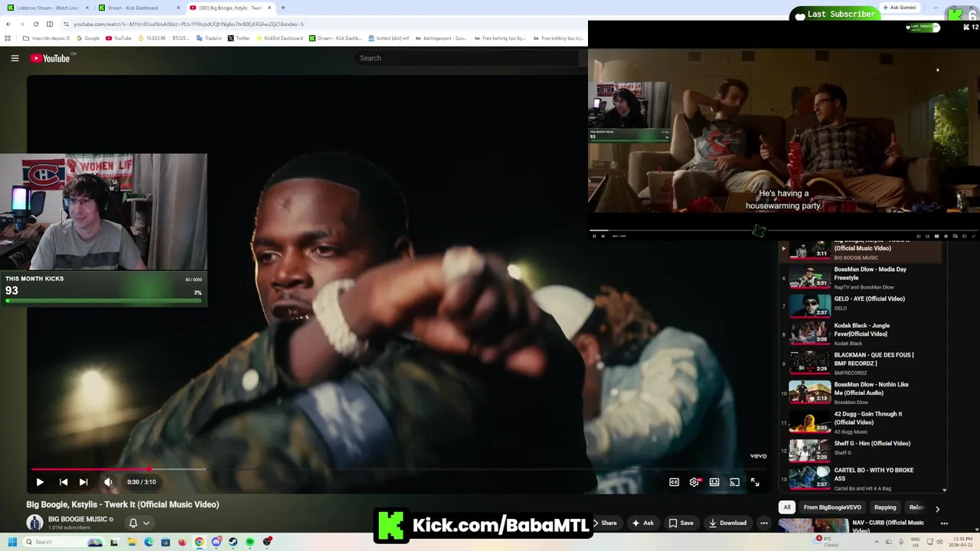Open the BIG BOOGIE MUSIC channel avatar

(34, 523)
